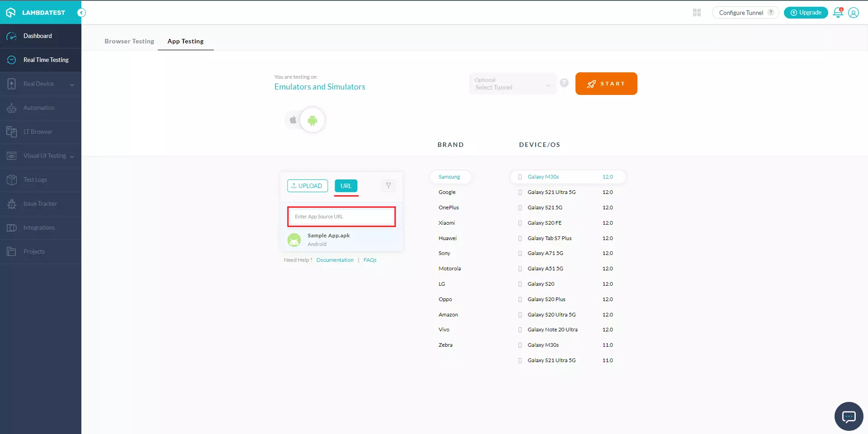
Task: Expand the Real Device sidebar menu
Action: pos(38,84)
